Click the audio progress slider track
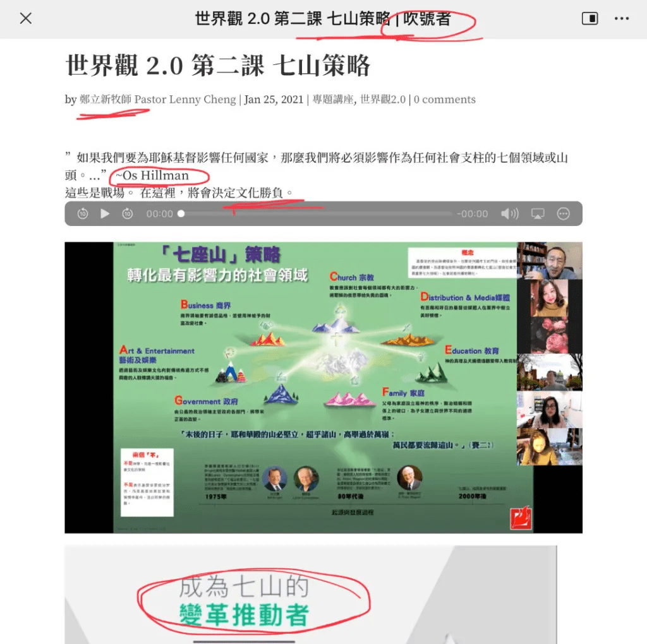This screenshot has height=644, width=647. point(316,214)
